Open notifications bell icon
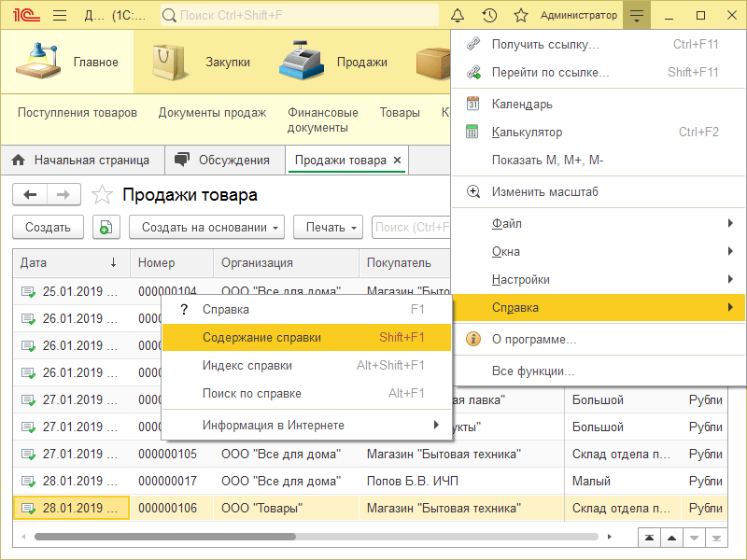Viewport: 747px width, 560px height. point(458,15)
